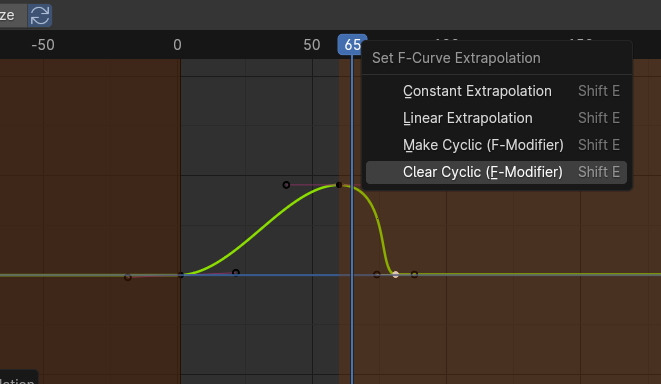Click the 0 label on frame ruler
This screenshot has width=661, height=384.
pyautogui.click(x=177, y=45)
